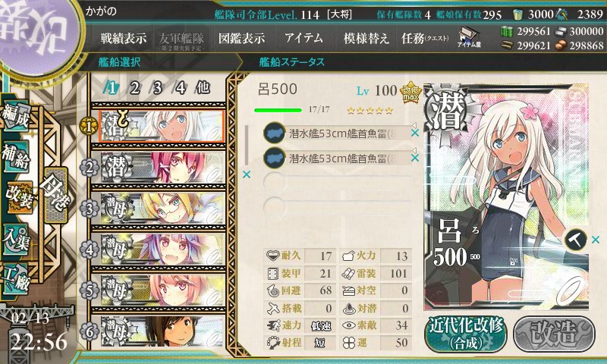This screenshot has width=607, height=364.
Task: Click the empty third equipment slot
Action: [337, 182]
